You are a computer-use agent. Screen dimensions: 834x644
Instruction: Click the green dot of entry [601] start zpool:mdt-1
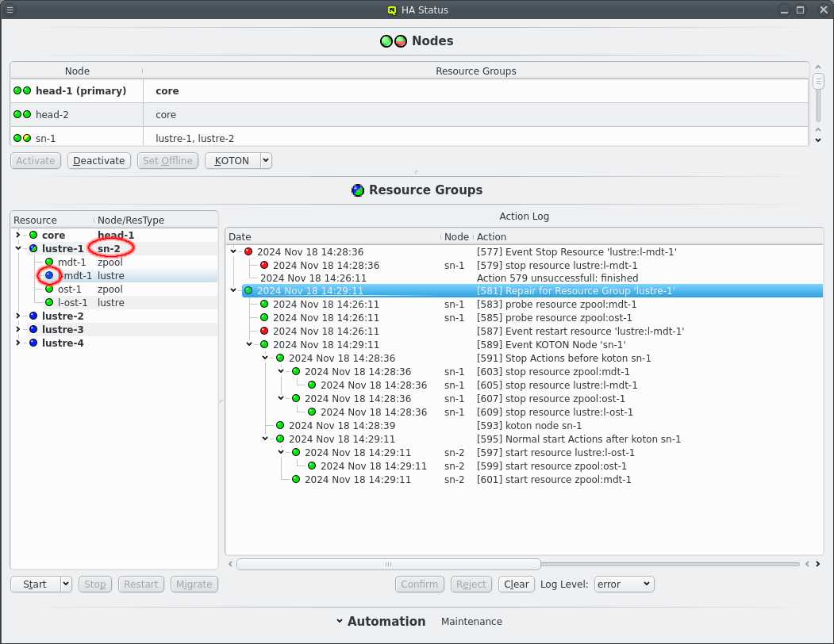[x=296, y=479]
